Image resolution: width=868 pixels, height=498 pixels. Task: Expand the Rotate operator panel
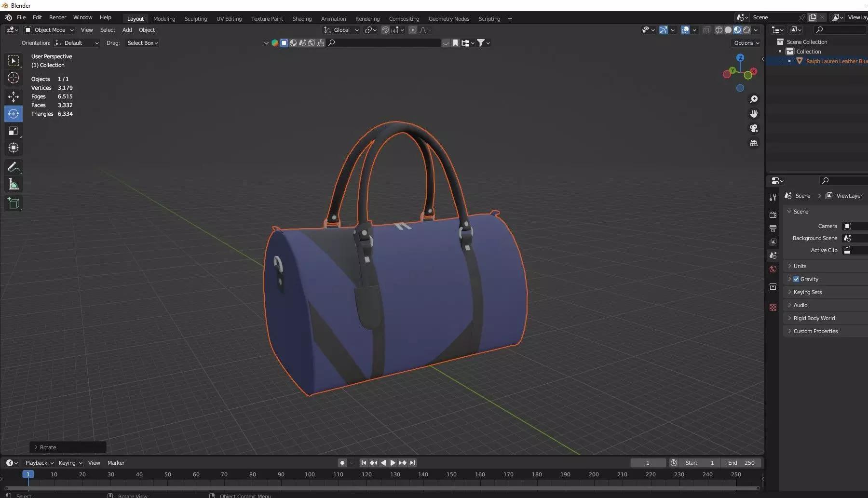68,447
